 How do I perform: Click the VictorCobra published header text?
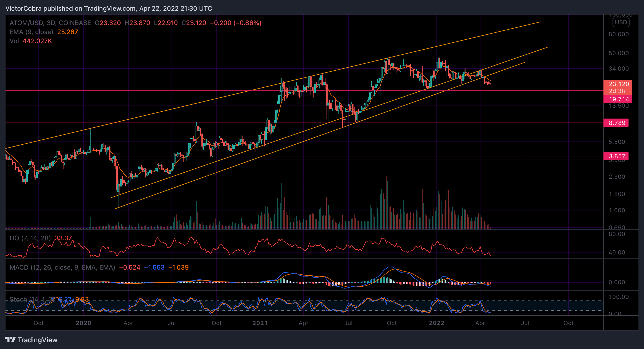[x=109, y=9]
